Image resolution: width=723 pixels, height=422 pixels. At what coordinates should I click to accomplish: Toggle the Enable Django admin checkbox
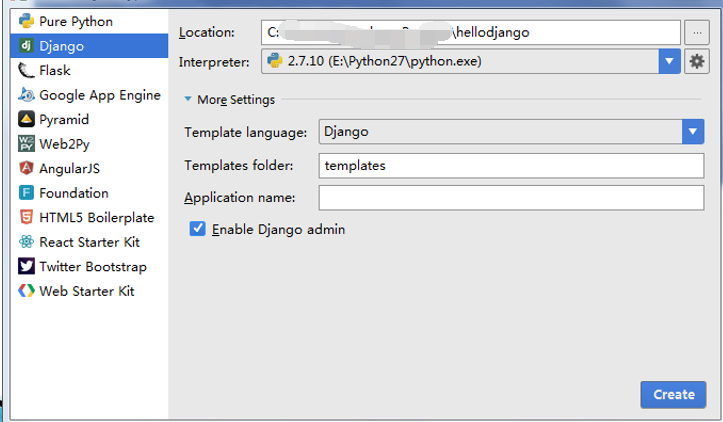[197, 228]
